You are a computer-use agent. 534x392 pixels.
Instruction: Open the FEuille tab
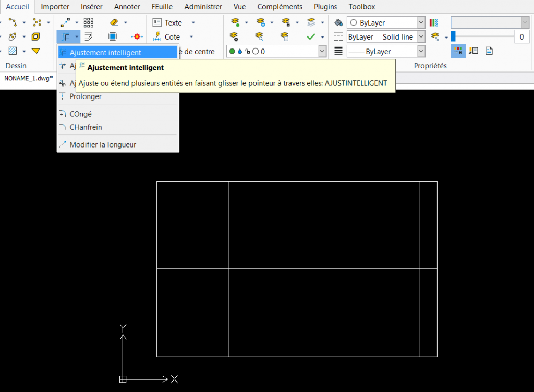click(162, 6)
